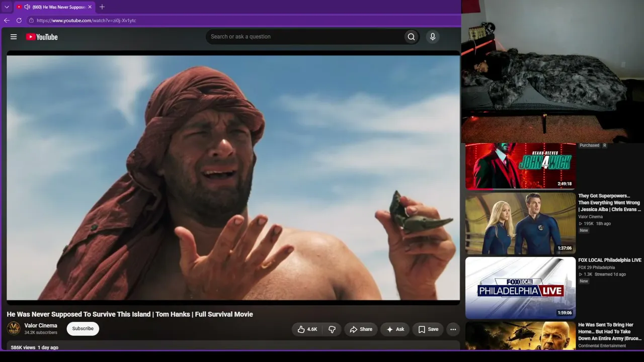Image resolution: width=644 pixels, height=362 pixels.
Task: Open They Got Superpowers video title
Action: pyautogui.click(x=610, y=203)
